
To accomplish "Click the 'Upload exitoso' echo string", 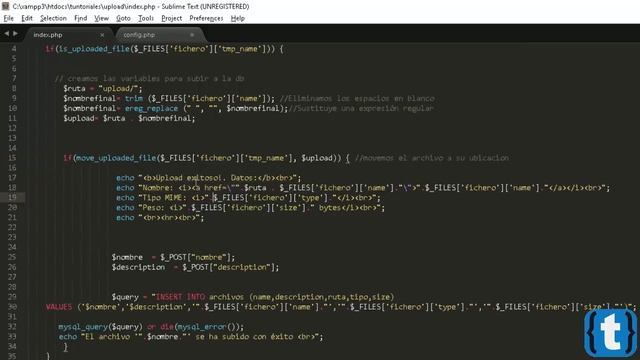I will pyautogui.click(x=219, y=178).
